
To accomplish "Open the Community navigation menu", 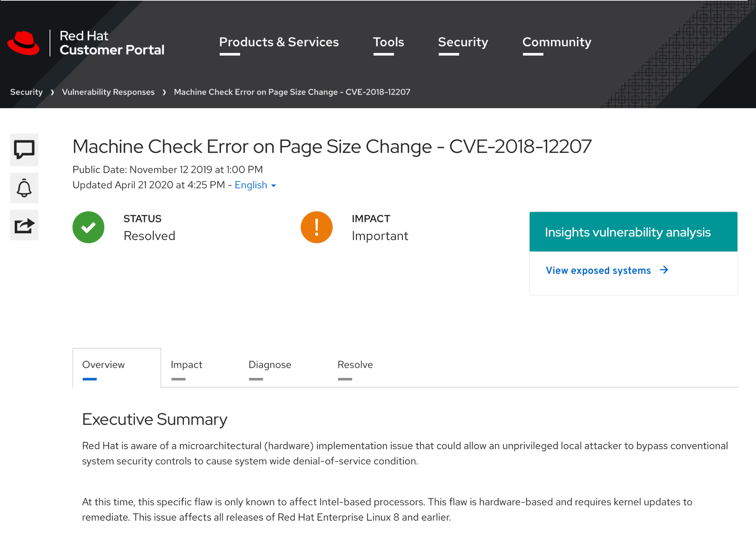I will coord(557,42).
